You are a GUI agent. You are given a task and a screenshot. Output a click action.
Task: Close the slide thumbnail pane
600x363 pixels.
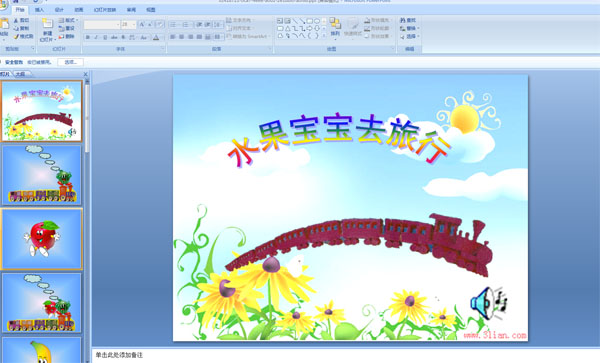86,74
